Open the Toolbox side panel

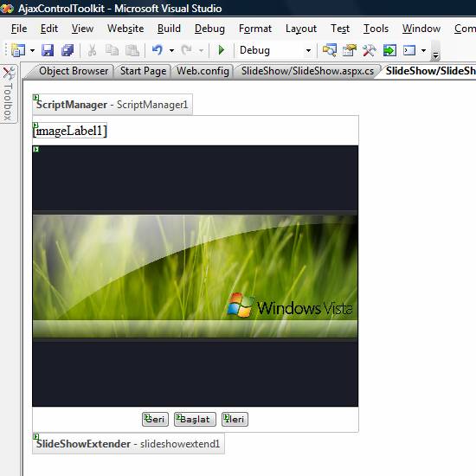(x=9, y=93)
